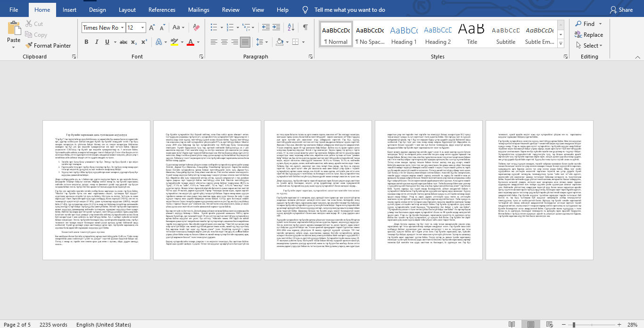Toggle Show/Hide paragraph marks
The image size is (644, 328).
tap(305, 28)
